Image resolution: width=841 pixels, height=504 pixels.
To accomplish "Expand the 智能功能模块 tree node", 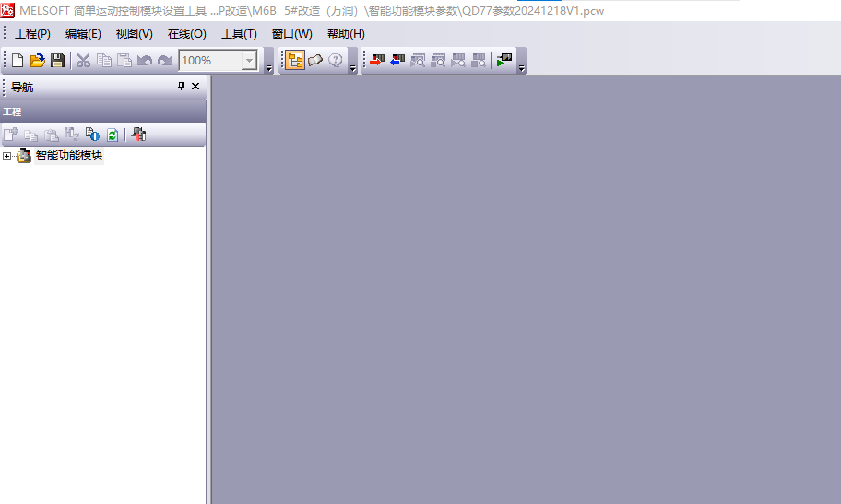I will [x=7, y=157].
